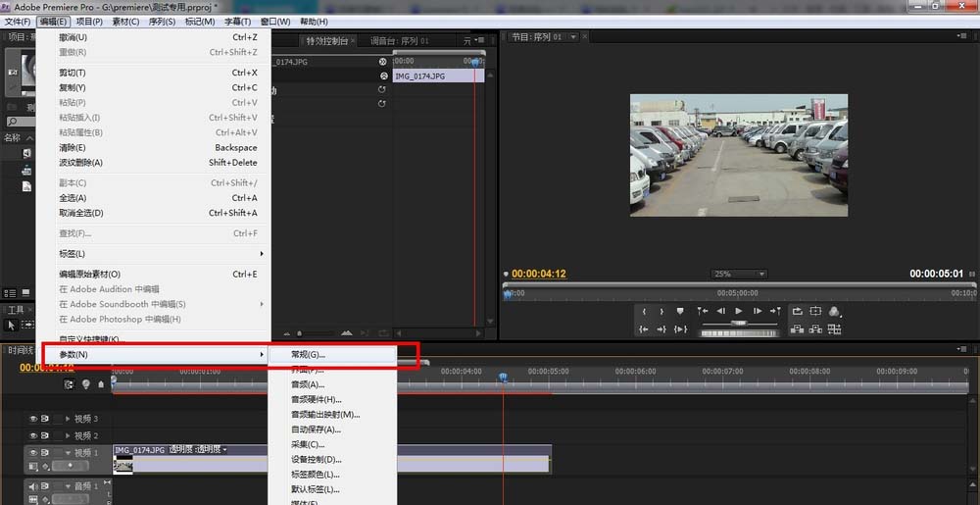This screenshot has height=505, width=980.
Task: Click the Go to Next Edit Point button
Action: point(776,311)
